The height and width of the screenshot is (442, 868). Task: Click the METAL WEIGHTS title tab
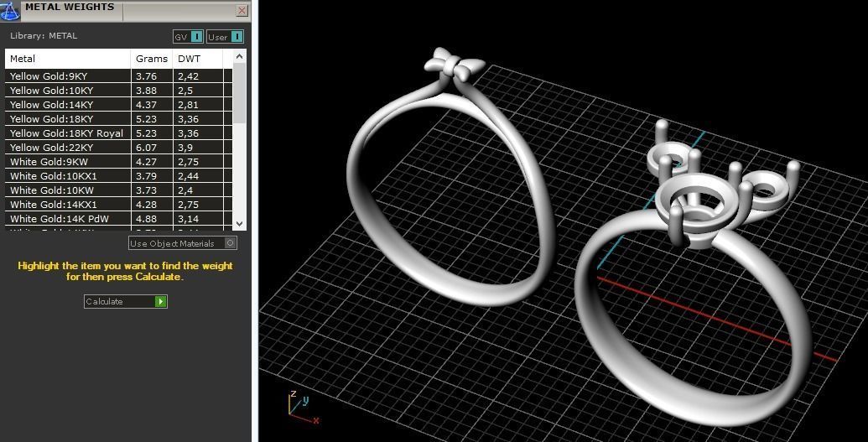pos(70,8)
